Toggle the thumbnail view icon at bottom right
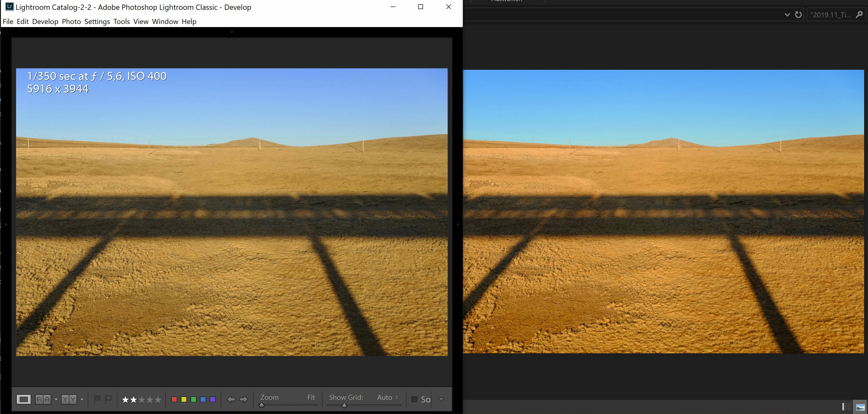The width and height of the screenshot is (868, 414). [861, 407]
